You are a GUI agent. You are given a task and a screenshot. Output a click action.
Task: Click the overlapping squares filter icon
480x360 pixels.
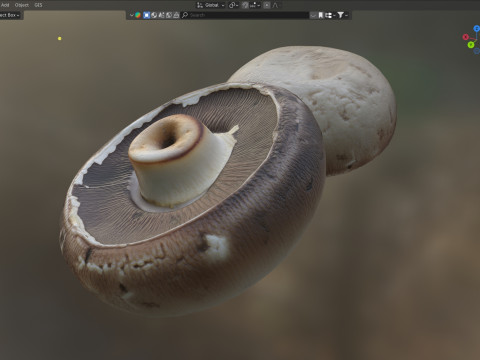(169, 15)
